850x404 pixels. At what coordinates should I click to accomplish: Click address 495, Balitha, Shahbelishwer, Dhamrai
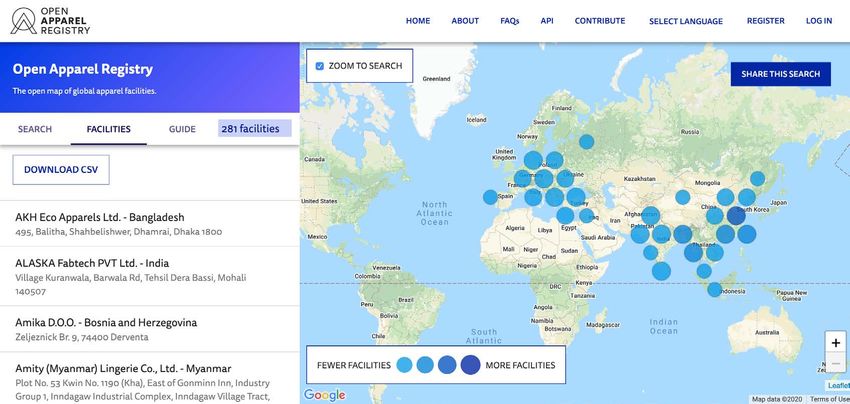(118, 232)
